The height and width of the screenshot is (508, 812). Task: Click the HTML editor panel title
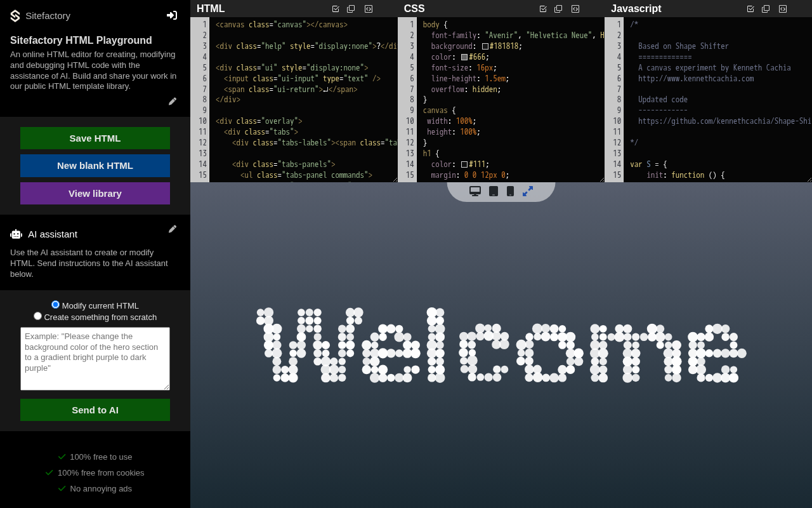[211, 9]
